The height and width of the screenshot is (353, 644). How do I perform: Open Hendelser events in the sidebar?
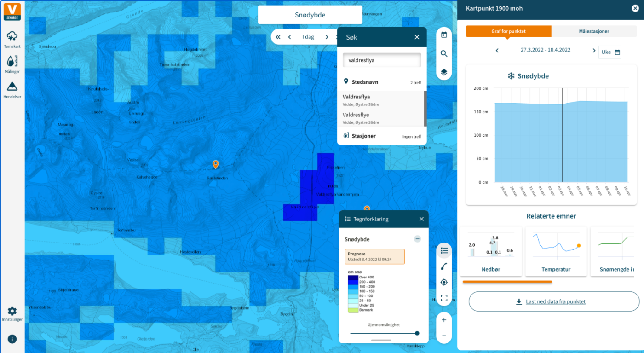[x=12, y=90]
